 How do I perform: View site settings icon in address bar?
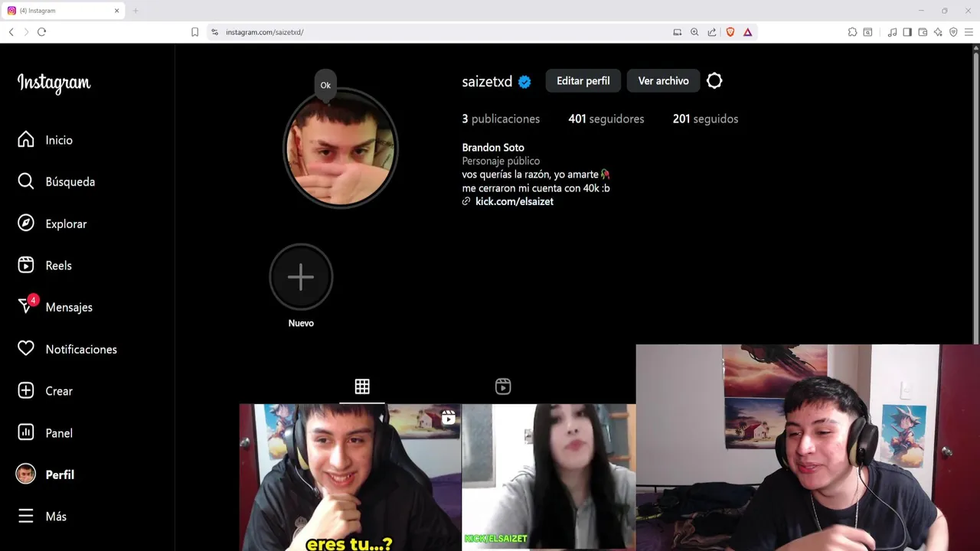[x=215, y=32]
